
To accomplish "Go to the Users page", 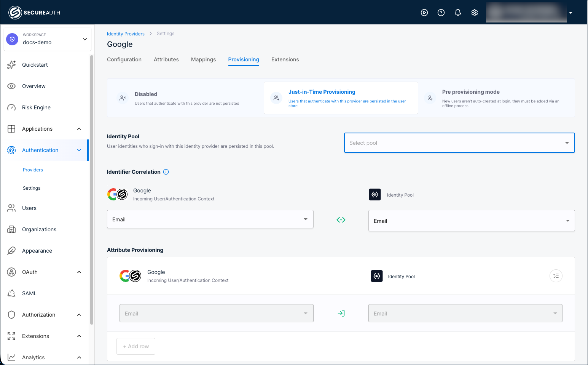I will tap(29, 208).
